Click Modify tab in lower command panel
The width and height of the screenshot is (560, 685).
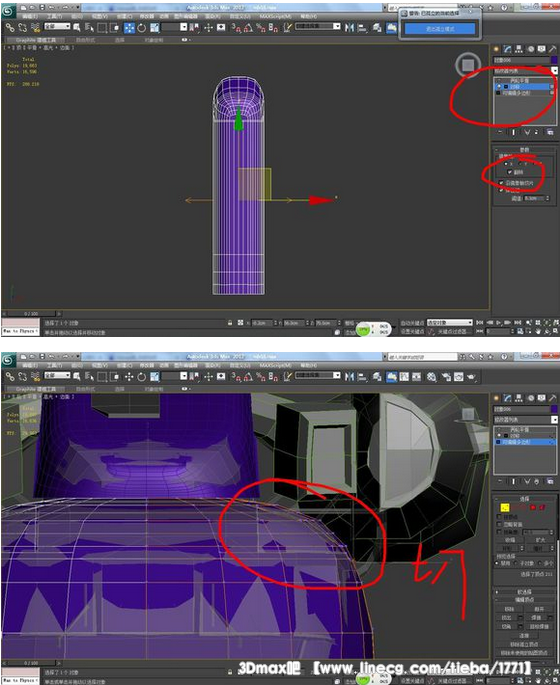click(507, 398)
